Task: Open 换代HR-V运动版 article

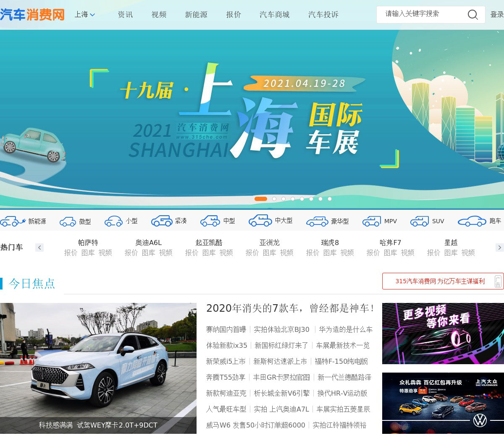Action: (342, 393)
